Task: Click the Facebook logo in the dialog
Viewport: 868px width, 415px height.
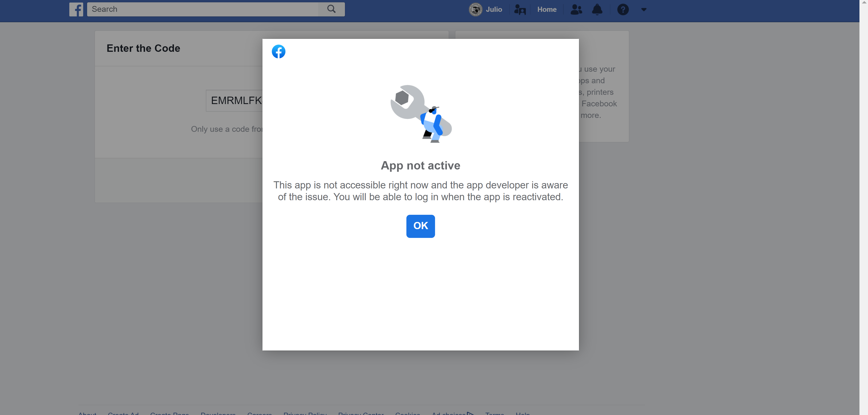Action: pyautogui.click(x=278, y=51)
